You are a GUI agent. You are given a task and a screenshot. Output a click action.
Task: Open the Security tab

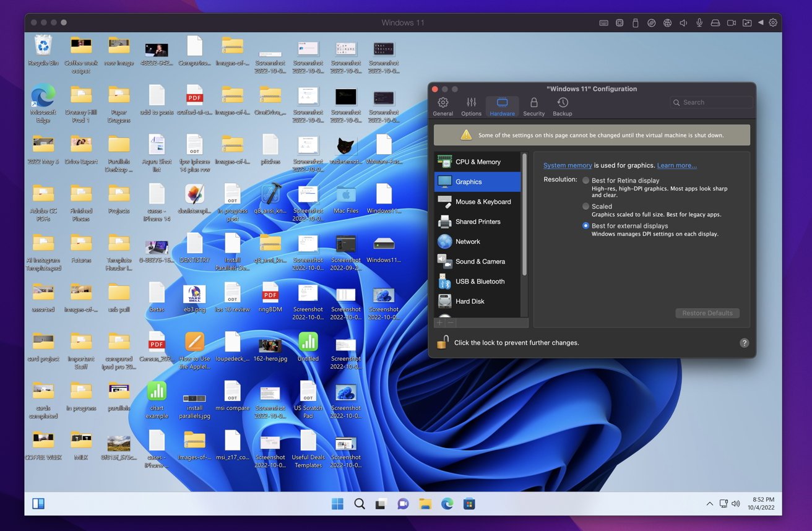click(x=533, y=106)
